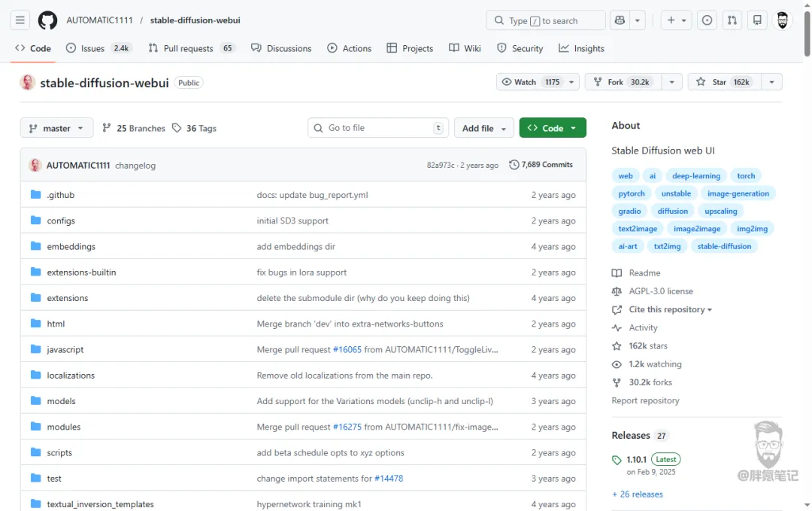Open the Insights tab
Screen dimensions: 812x511
[581, 48]
